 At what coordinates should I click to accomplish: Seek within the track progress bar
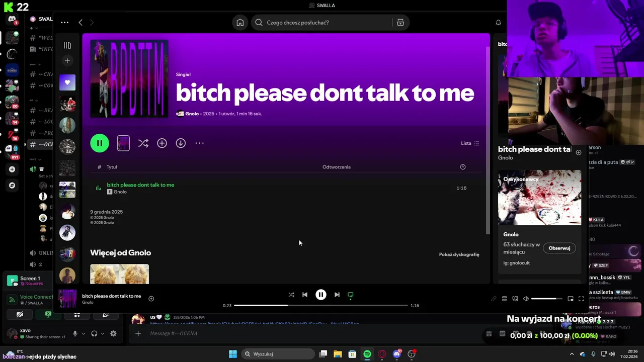click(x=321, y=306)
